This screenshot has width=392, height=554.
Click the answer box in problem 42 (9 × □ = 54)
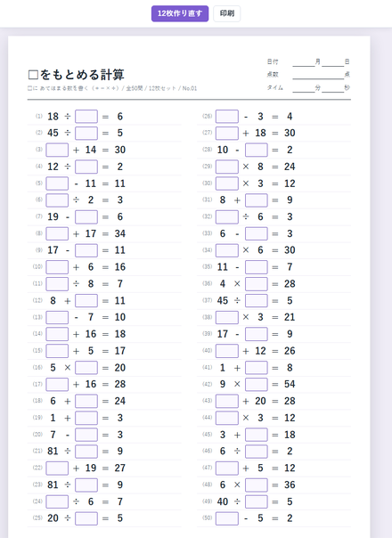257,384
